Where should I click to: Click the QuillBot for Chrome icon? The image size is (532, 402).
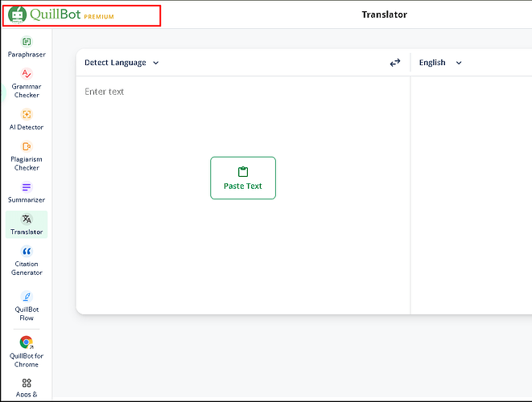coord(27,343)
